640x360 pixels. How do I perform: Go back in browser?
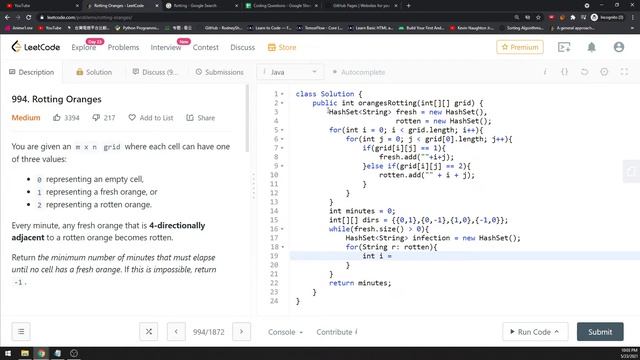coord(7,17)
